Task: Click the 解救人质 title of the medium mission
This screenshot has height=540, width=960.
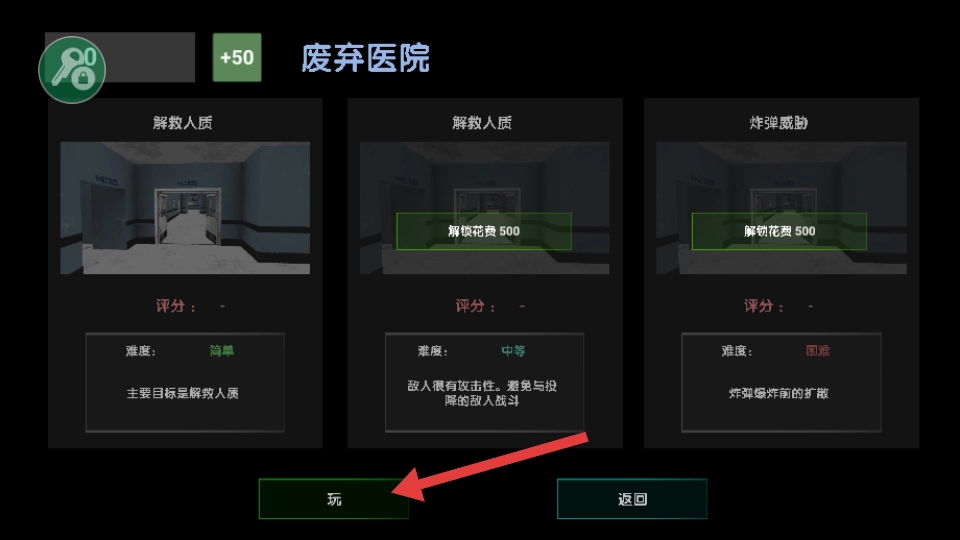Action: tap(482, 123)
